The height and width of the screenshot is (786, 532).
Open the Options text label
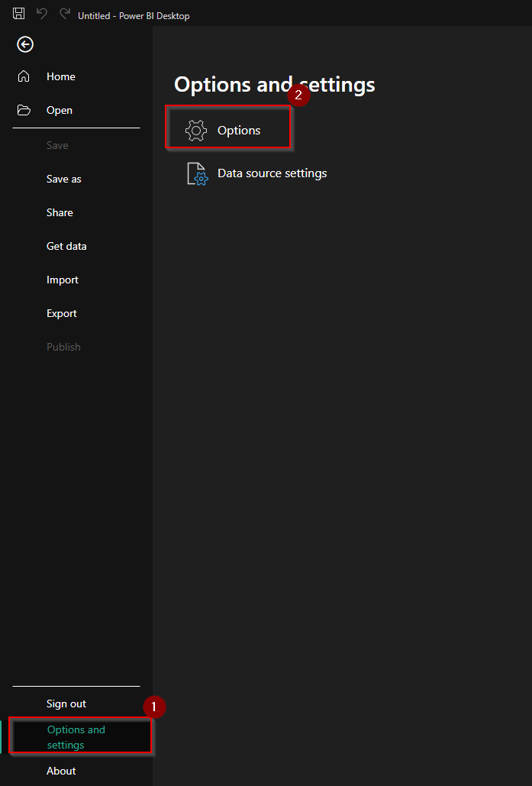(x=239, y=131)
